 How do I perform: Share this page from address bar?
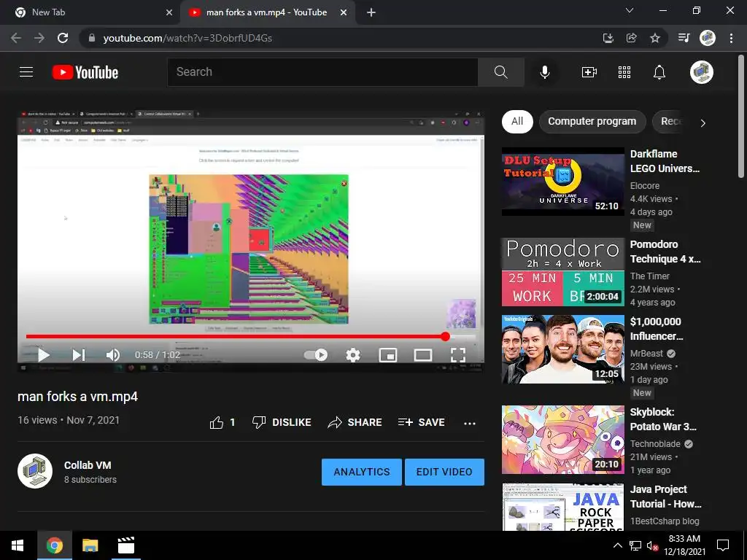coord(631,38)
